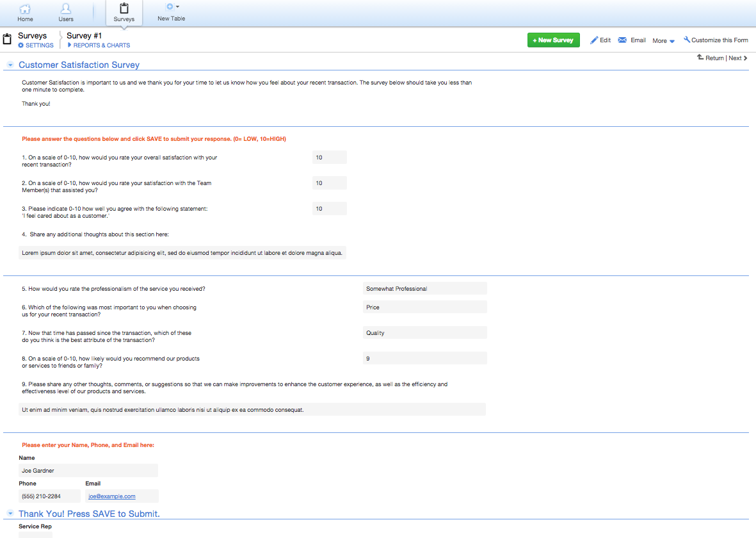Click the Somewhat Professional field

pyautogui.click(x=425, y=289)
